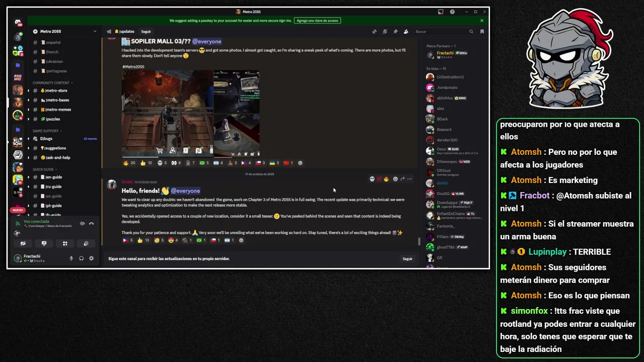Click Seguir button in bottom follow bar
Image resolution: width=644 pixels, height=362 pixels.
point(408,259)
